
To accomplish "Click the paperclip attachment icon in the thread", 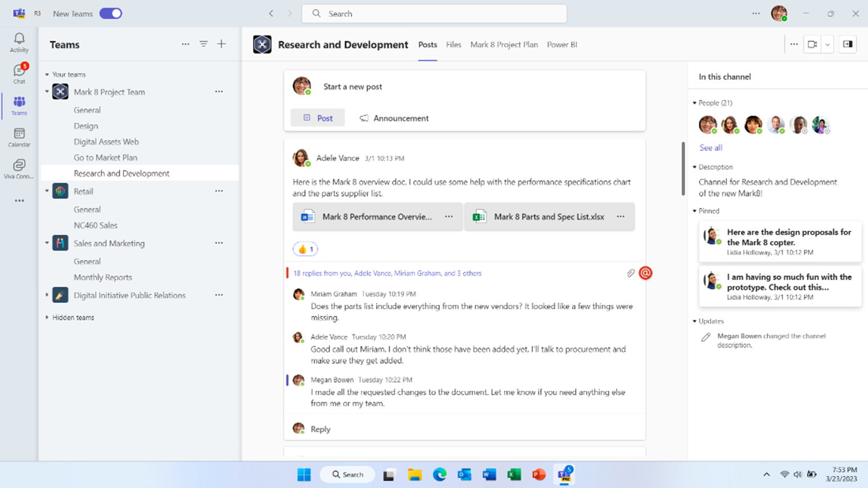I will (630, 273).
